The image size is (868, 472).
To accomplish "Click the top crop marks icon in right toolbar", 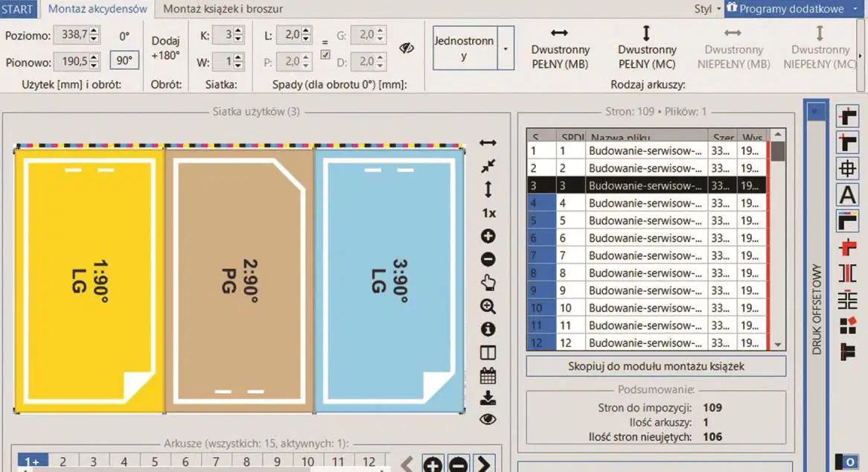I will (847, 115).
